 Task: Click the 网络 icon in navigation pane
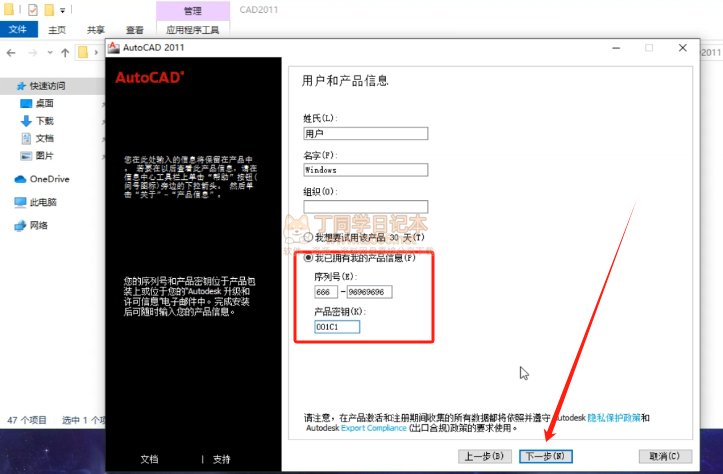tap(20, 225)
